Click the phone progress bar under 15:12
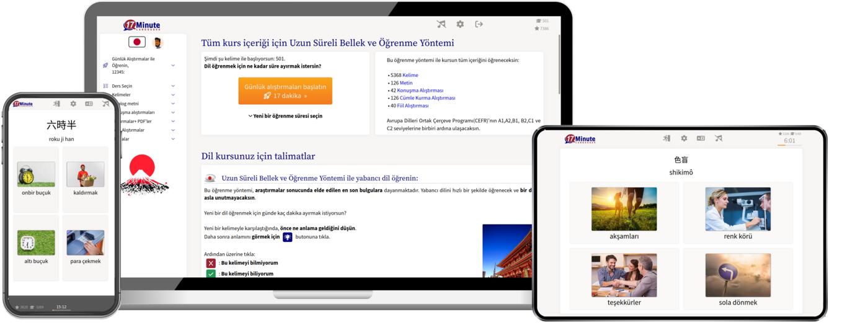 pos(61,310)
